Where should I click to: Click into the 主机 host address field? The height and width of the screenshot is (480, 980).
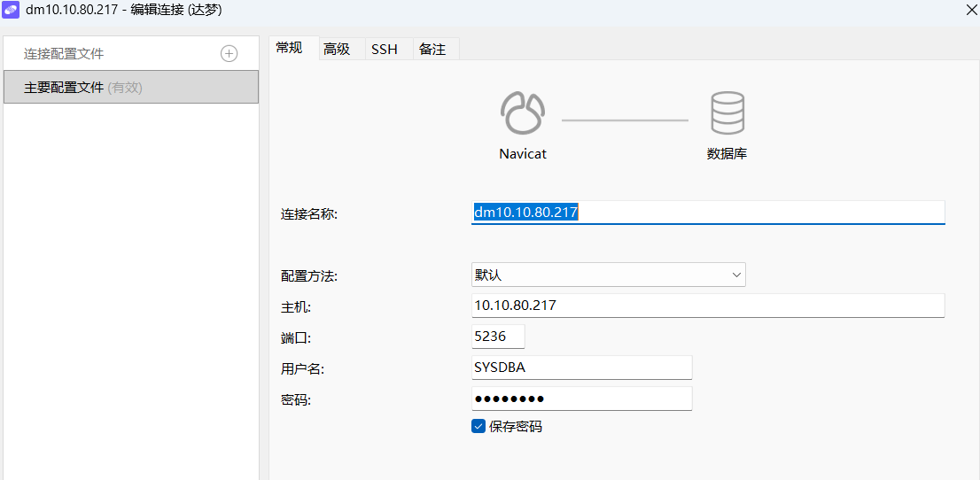[708, 306]
